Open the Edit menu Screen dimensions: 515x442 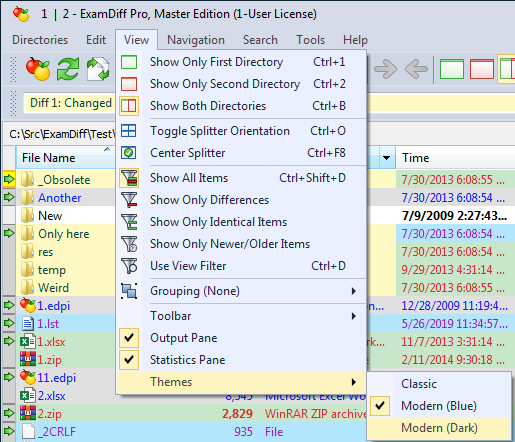point(96,40)
